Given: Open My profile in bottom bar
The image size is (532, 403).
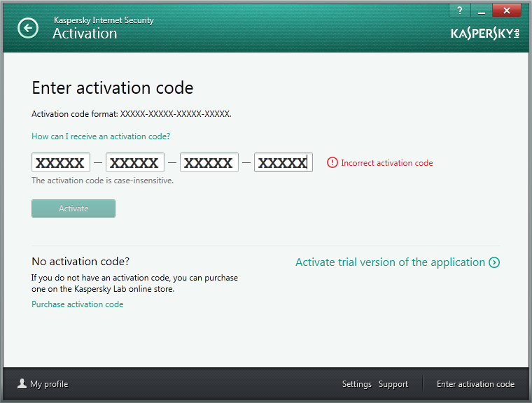Looking at the screenshot, I should coord(43,384).
